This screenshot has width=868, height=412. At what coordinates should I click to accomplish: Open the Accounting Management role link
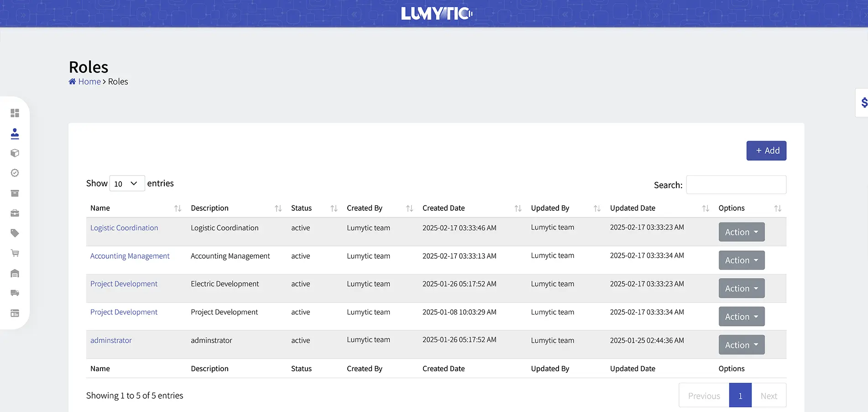(x=130, y=256)
